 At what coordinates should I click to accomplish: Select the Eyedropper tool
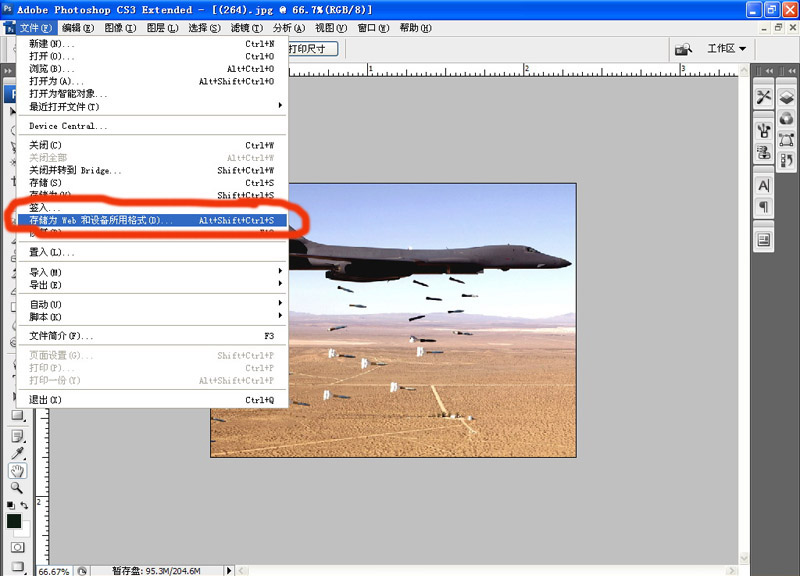point(17,454)
